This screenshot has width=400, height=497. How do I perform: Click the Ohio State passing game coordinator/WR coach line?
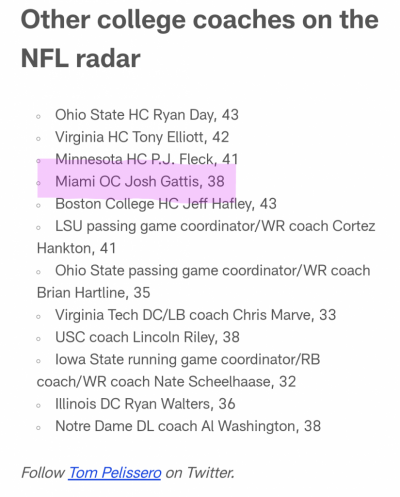click(213, 271)
